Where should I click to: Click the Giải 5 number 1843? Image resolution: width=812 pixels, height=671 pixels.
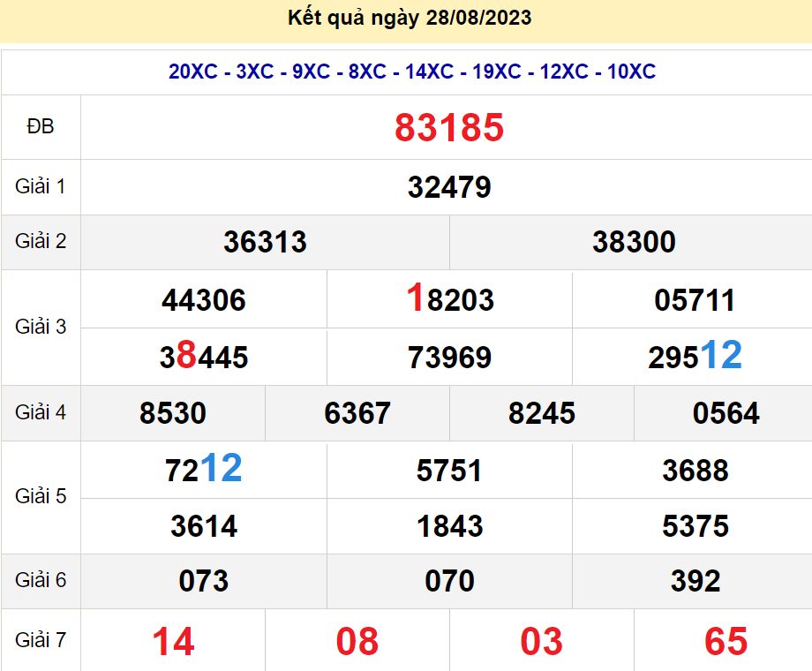coord(449,527)
